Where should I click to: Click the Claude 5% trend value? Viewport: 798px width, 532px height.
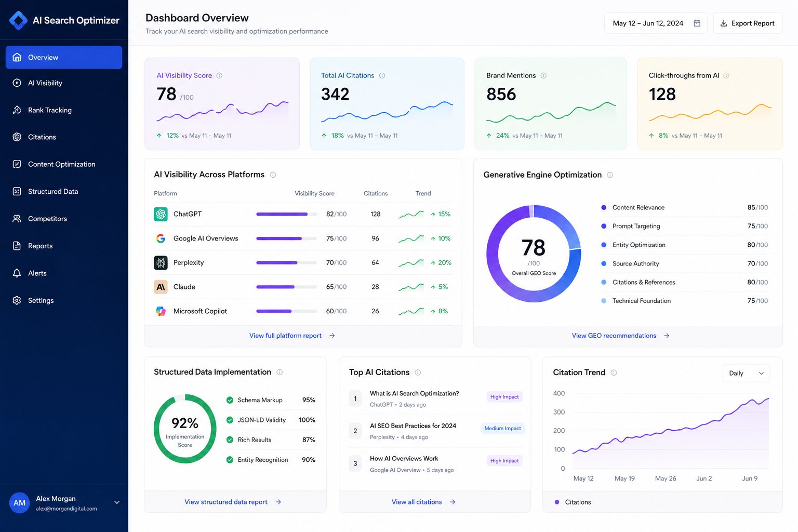(439, 287)
